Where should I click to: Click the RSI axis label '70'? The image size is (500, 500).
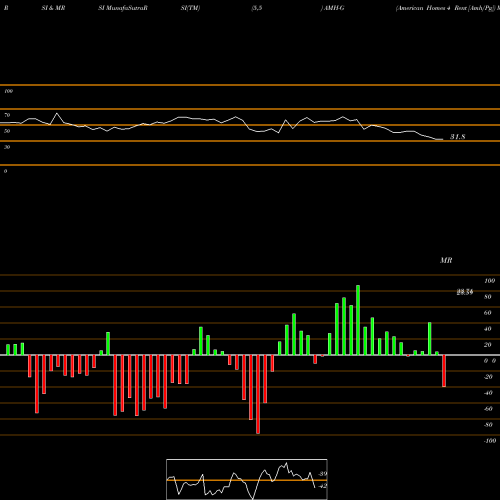click(7, 115)
